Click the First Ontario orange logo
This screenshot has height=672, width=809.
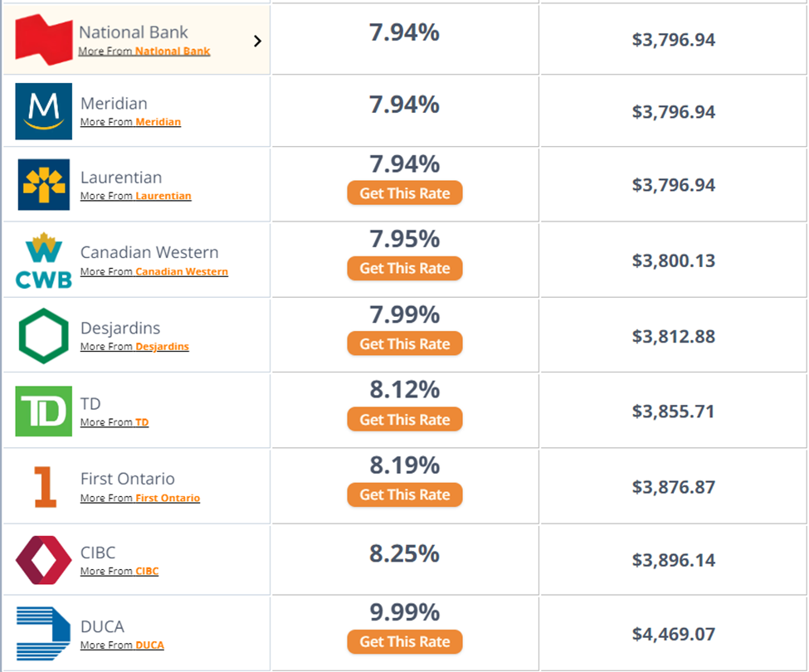pos(44,486)
